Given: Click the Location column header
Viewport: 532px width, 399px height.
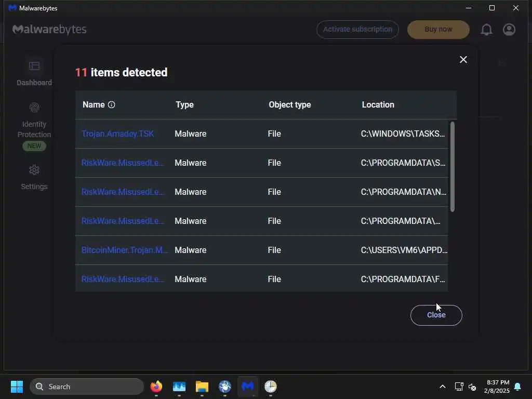Looking at the screenshot, I should click(378, 104).
